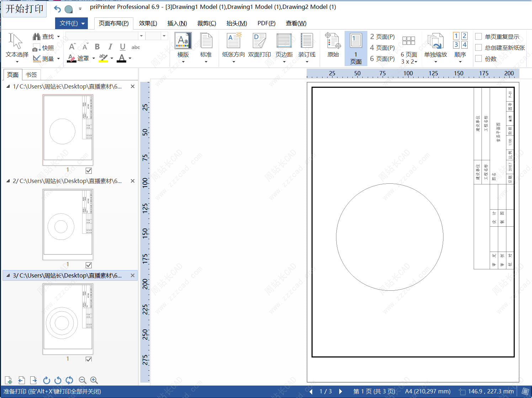Select the 2 页面(P) layout button
Screen dimensions: 532x398
point(382,37)
